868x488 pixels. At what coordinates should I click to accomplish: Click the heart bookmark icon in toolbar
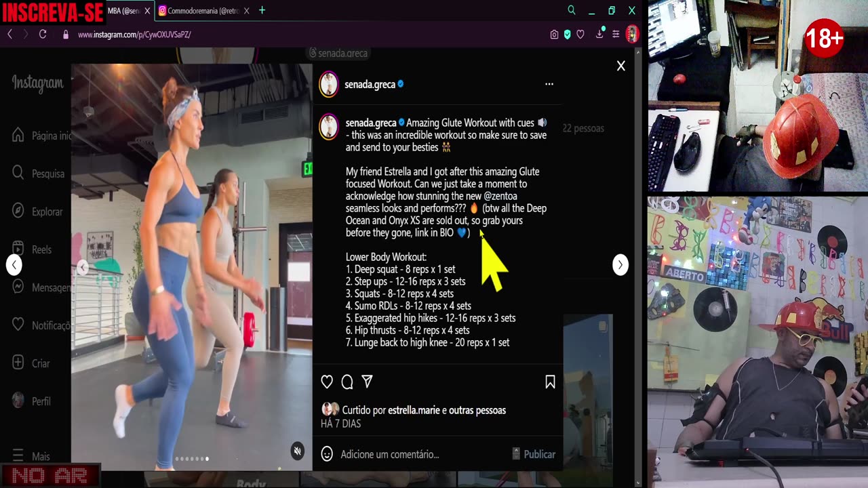point(580,35)
